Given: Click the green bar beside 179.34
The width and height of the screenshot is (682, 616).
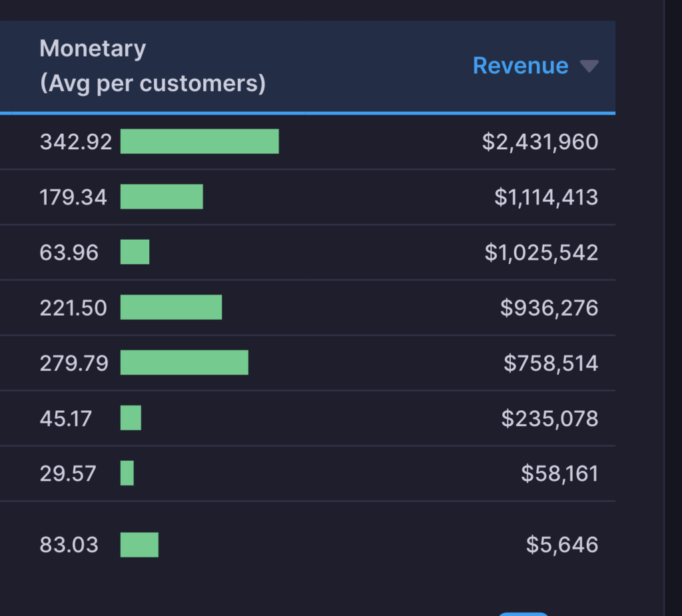Looking at the screenshot, I should coord(162,196).
